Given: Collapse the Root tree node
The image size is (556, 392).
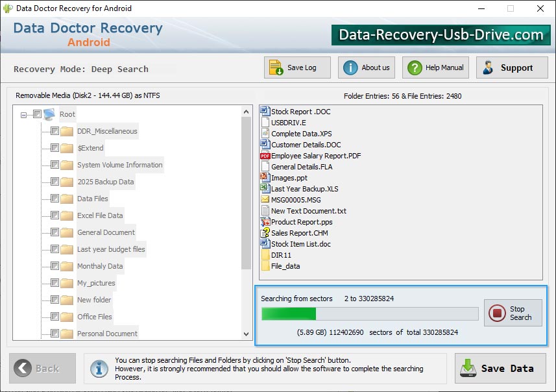Looking at the screenshot, I should [x=24, y=114].
